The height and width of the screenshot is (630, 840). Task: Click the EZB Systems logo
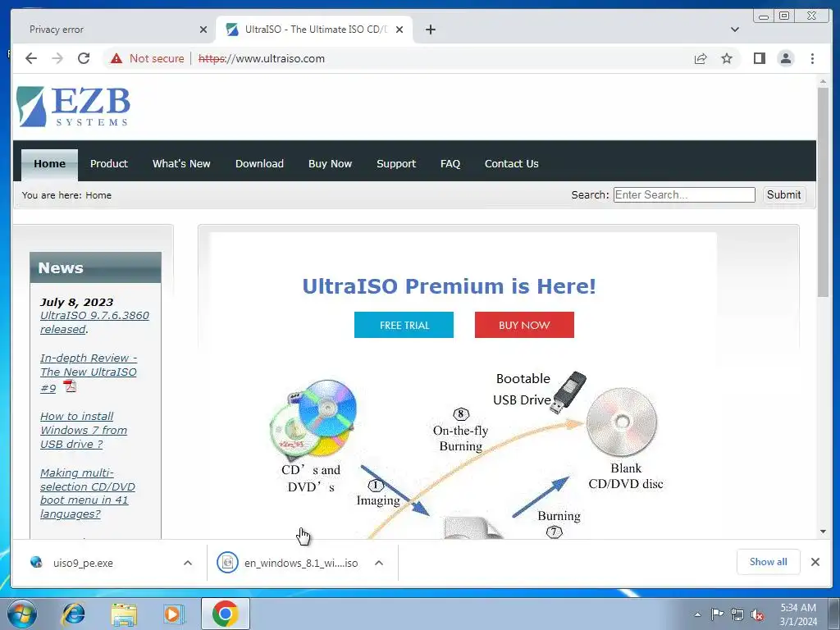(x=73, y=107)
